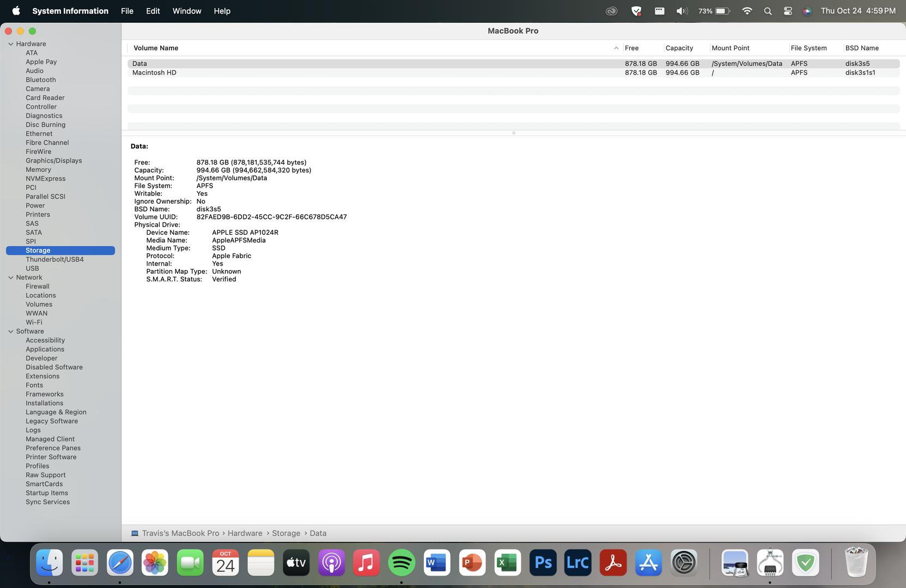Launch Safari from the Dock
The image size is (906, 588).
[x=120, y=562]
